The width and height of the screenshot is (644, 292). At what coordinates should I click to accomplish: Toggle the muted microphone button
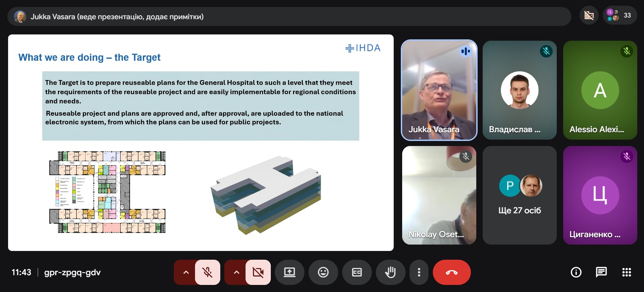(x=207, y=272)
